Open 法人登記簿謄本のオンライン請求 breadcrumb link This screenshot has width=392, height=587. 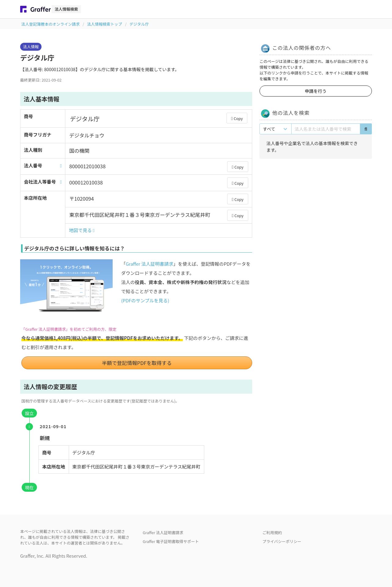point(50,24)
